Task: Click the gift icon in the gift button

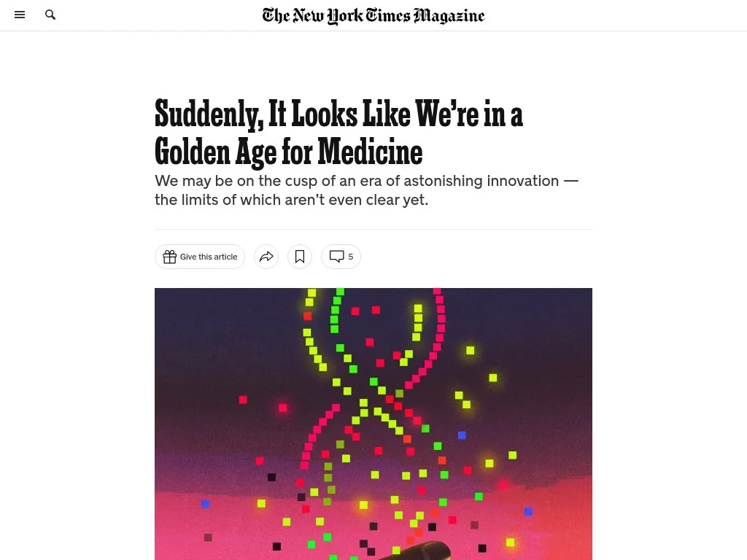Action: click(170, 257)
